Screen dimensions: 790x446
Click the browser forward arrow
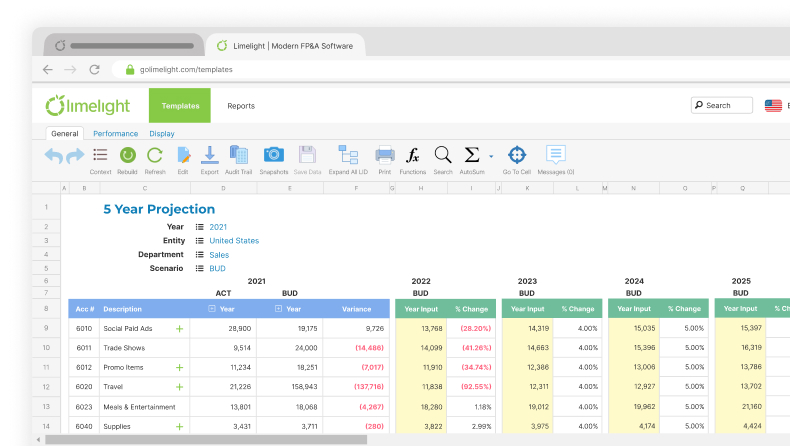click(70, 70)
